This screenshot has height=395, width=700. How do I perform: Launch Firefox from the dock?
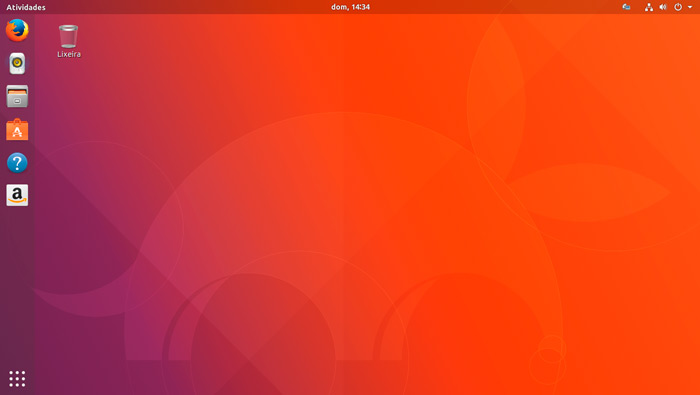click(x=17, y=30)
